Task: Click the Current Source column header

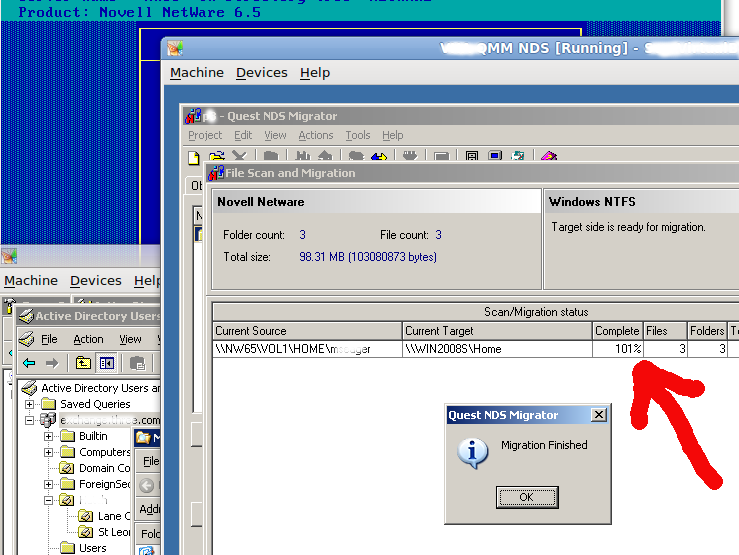Action: coord(307,331)
